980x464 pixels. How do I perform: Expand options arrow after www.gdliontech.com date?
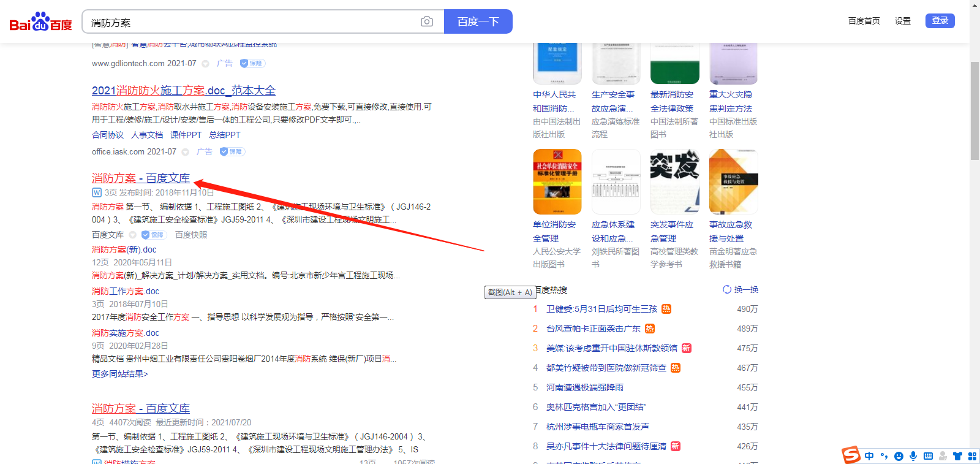pos(205,64)
